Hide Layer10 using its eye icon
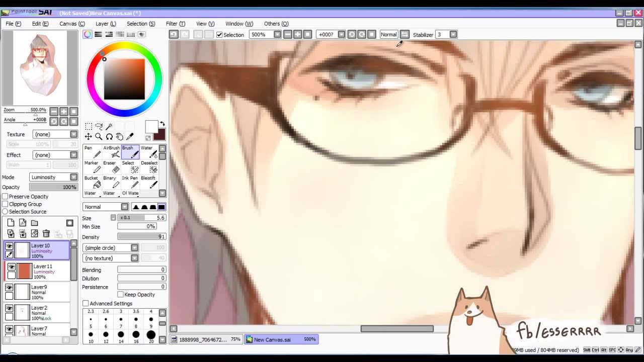Viewport: 644px width, 362px height. 9,246
